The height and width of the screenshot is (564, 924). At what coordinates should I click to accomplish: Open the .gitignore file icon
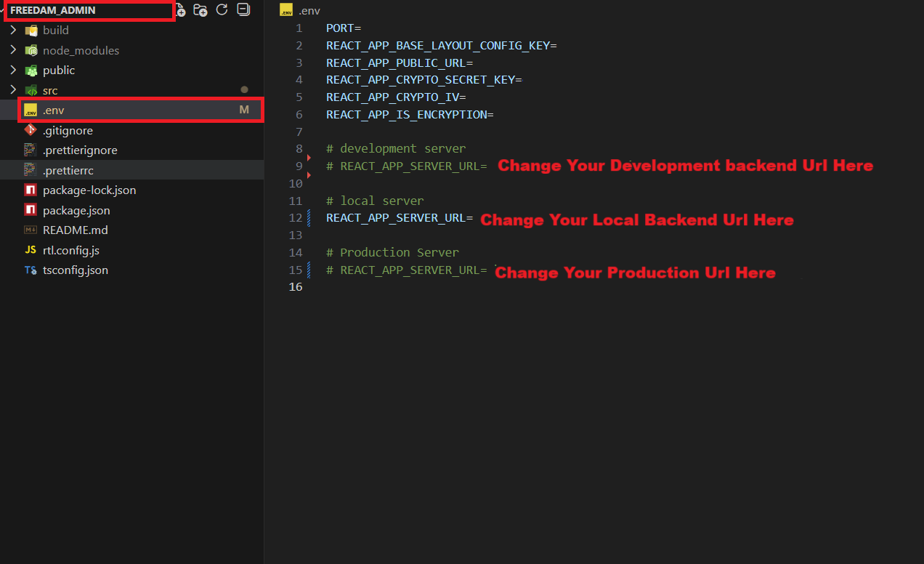31,129
